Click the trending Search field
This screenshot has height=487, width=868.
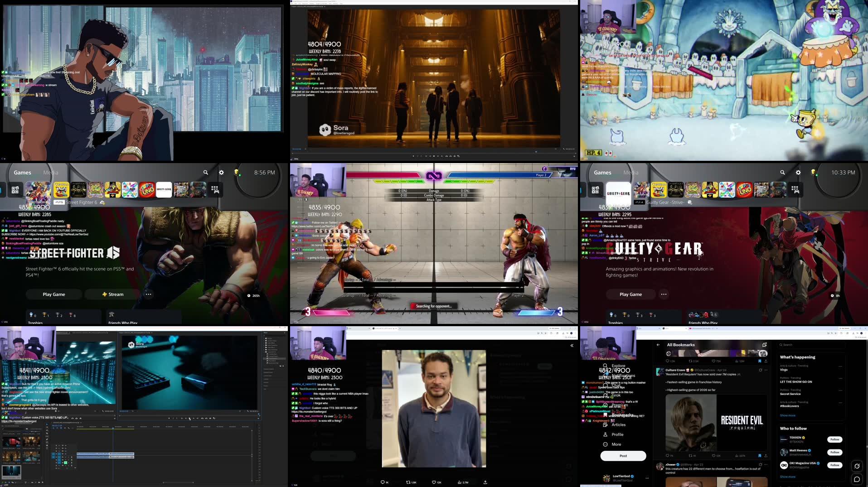pyautogui.click(x=807, y=345)
